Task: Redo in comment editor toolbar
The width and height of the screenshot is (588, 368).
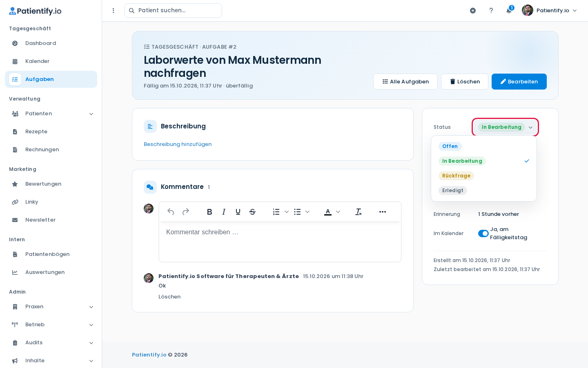Action: click(x=186, y=212)
